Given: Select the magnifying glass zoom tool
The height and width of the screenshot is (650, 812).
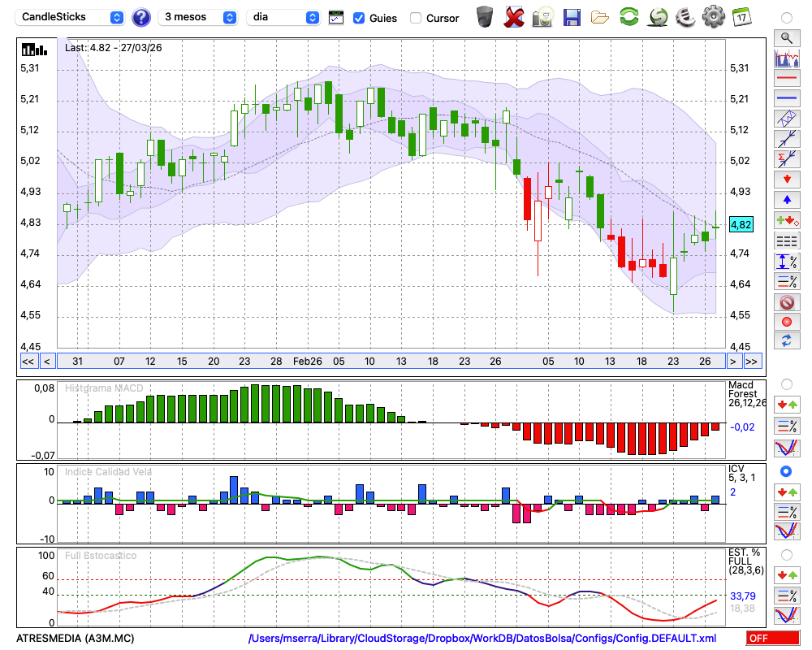Looking at the screenshot, I should click(x=786, y=37).
